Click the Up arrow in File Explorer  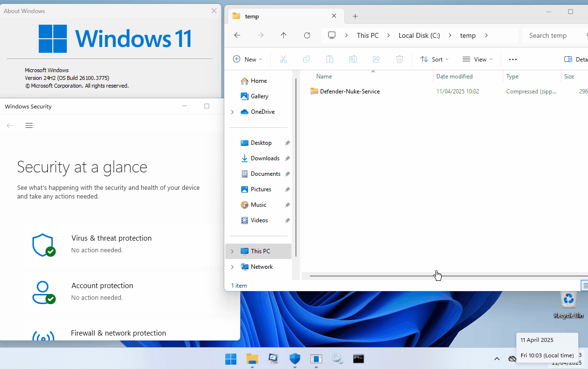click(x=284, y=35)
